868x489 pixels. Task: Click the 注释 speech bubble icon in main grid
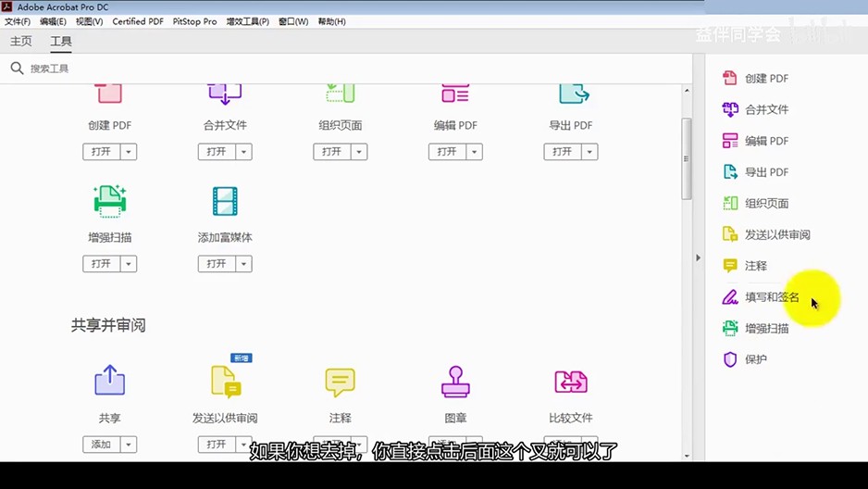[x=340, y=382]
